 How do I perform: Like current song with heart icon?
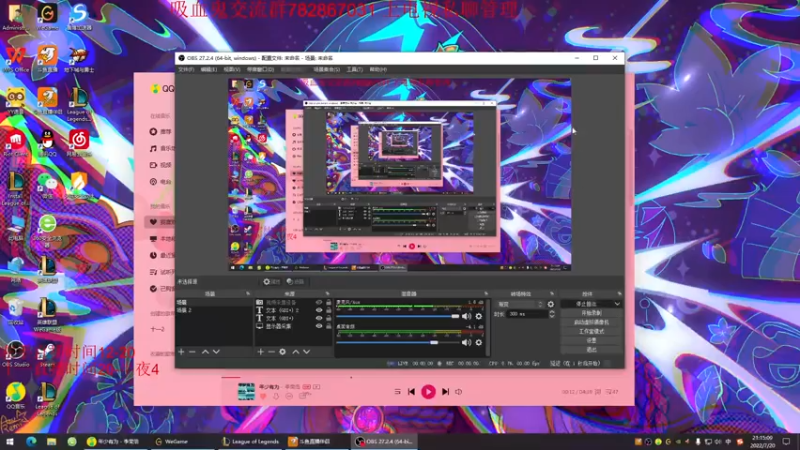pos(263,396)
